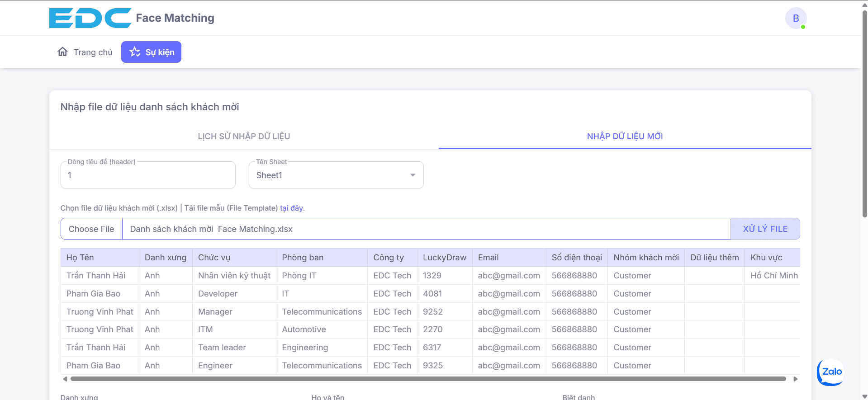Select the Developer cell

(234, 294)
